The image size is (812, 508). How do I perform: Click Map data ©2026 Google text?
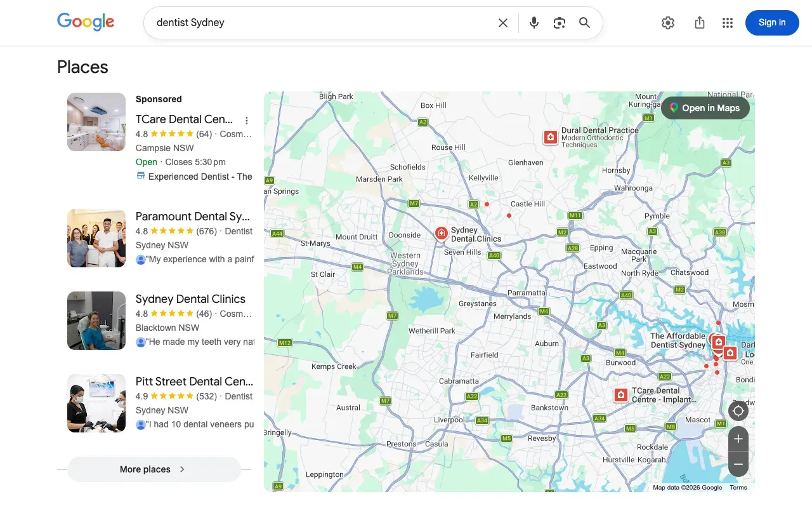pyautogui.click(x=688, y=488)
